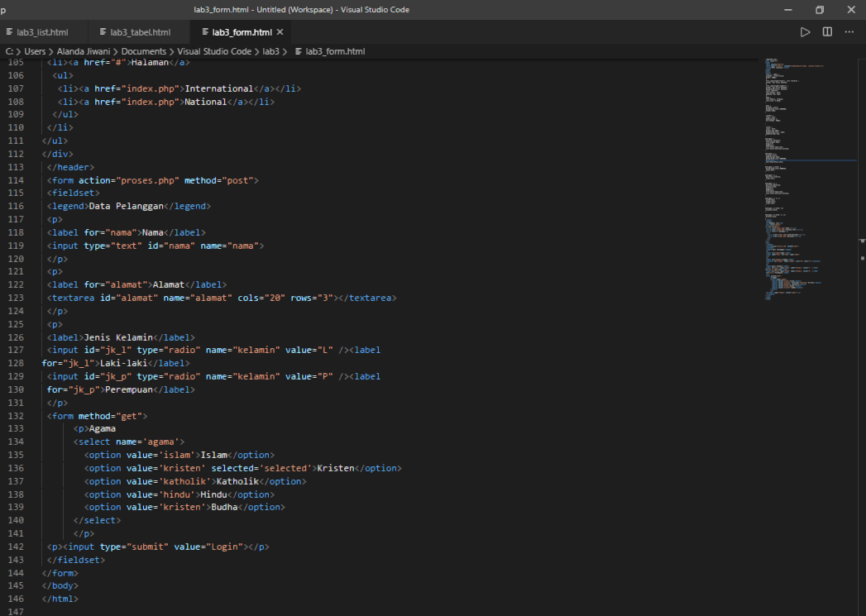Click the closing header tag on line 113

pyautogui.click(x=70, y=167)
